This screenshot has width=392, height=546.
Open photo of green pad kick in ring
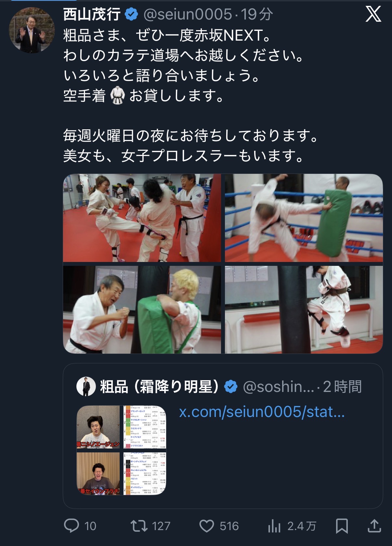[304, 218]
